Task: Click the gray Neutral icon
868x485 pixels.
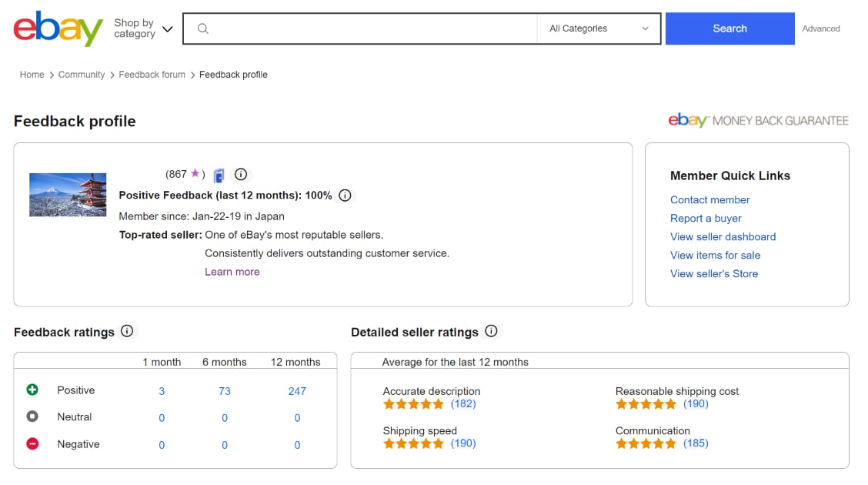Action: click(x=32, y=416)
